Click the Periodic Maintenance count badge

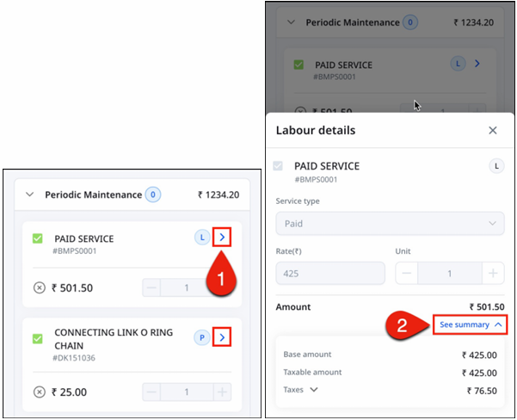click(x=152, y=195)
